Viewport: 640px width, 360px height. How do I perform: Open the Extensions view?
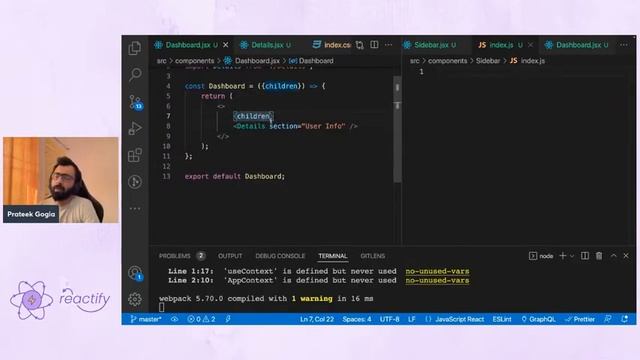[x=135, y=155]
